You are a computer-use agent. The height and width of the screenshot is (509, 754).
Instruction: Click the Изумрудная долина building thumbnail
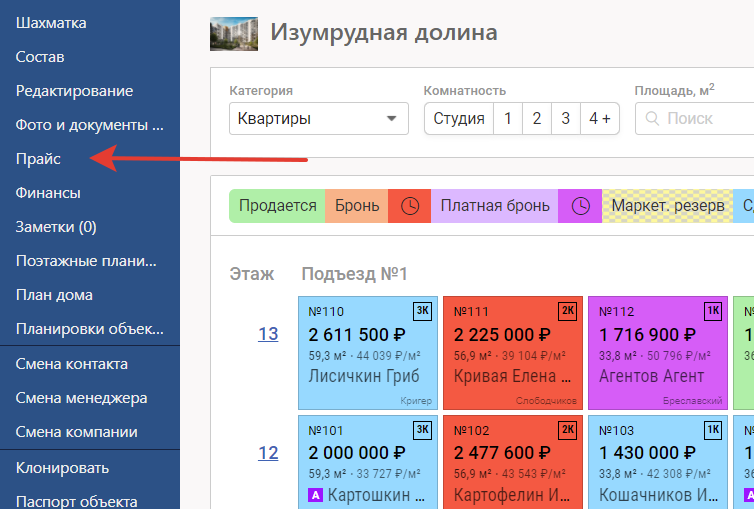[x=233, y=33]
